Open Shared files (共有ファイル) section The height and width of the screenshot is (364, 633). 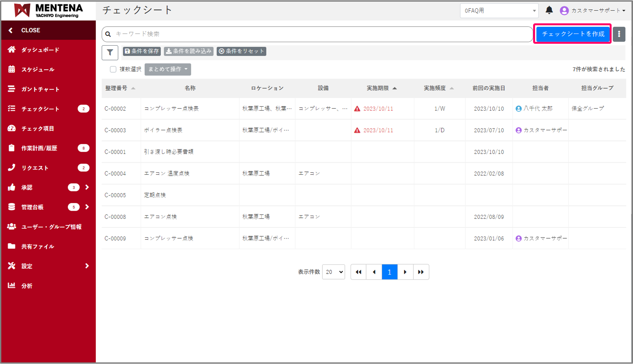pyautogui.click(x=37, y=246)
